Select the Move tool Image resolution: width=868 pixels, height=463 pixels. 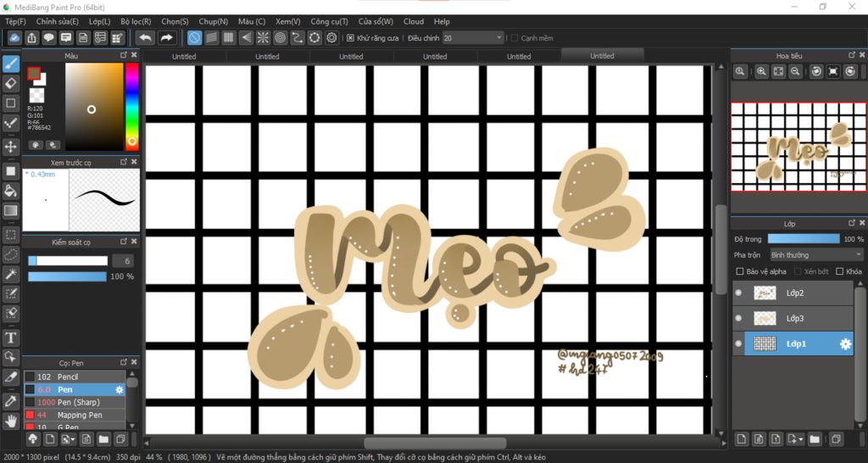tap(11, 147)
